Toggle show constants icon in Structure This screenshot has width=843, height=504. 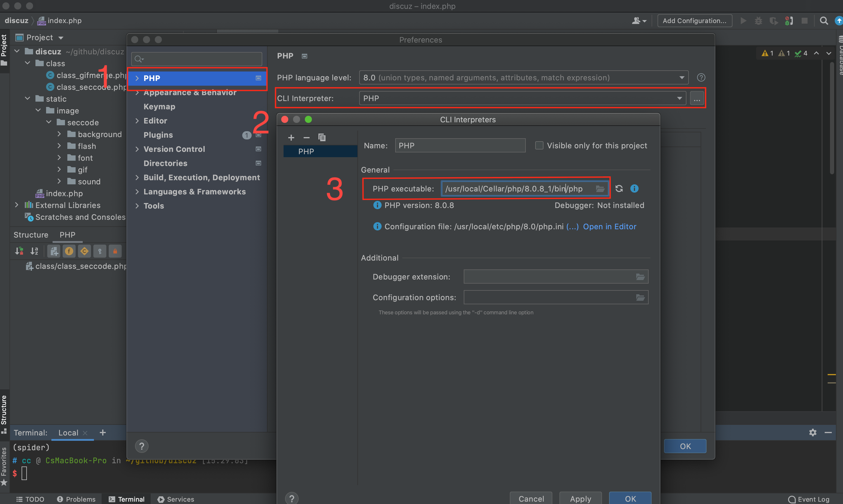tap(84, 251)
